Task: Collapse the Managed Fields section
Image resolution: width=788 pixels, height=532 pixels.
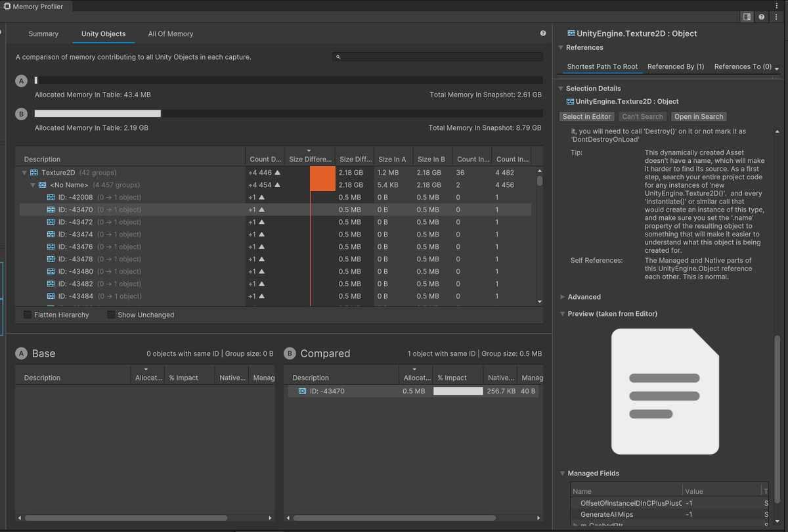Action: point(562,474)
